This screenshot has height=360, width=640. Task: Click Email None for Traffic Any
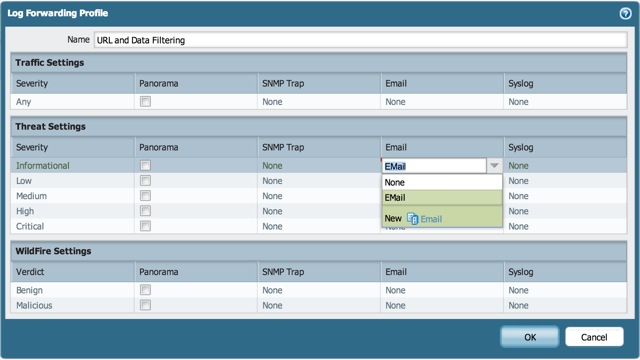(395, 102)
